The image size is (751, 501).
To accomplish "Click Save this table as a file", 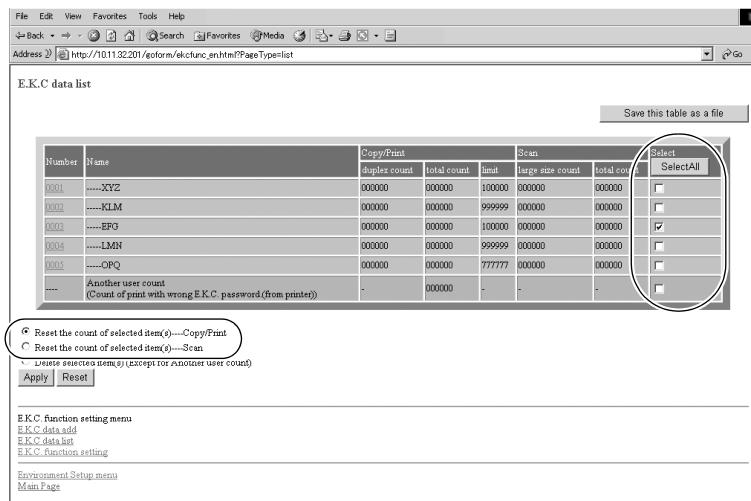I will click(x=673, y=114).
